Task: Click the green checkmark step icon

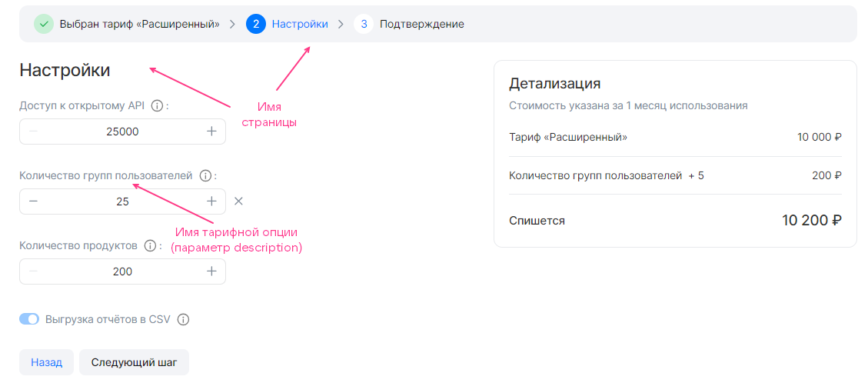Action: 44,25
